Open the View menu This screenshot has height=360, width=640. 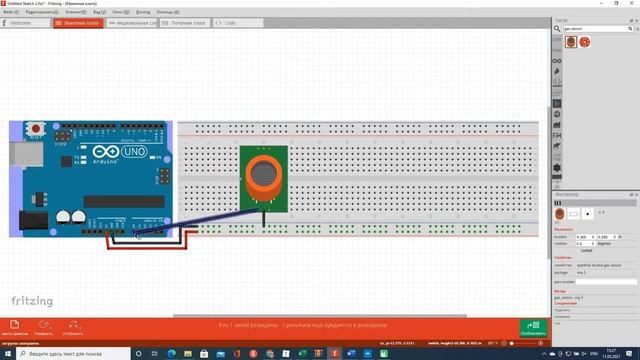click(99, 12)
